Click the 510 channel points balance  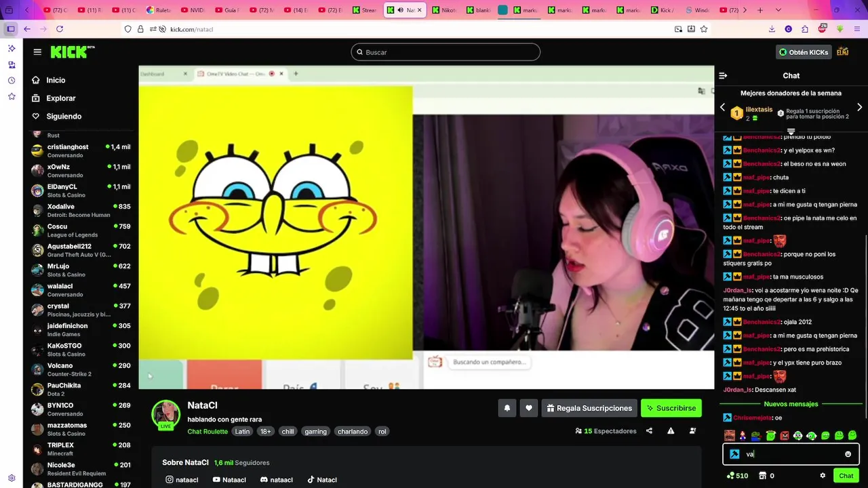tap(737, 476)
